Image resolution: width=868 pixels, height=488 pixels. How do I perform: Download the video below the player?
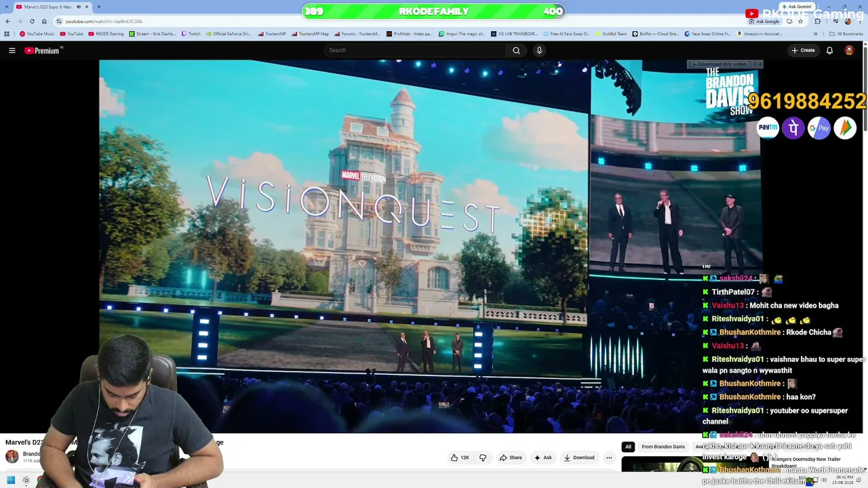coord(579,457)
